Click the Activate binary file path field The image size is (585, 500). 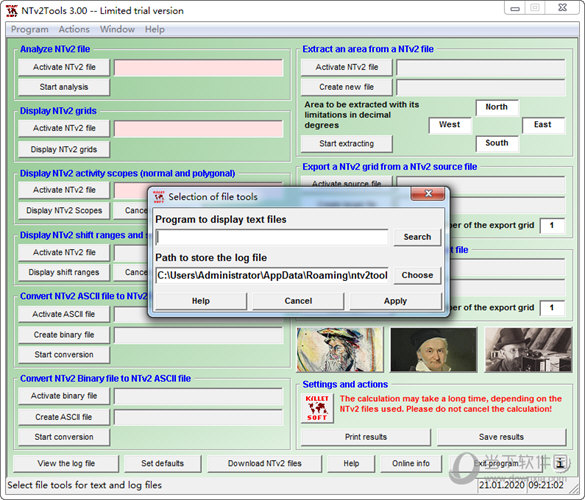(198, 397)
